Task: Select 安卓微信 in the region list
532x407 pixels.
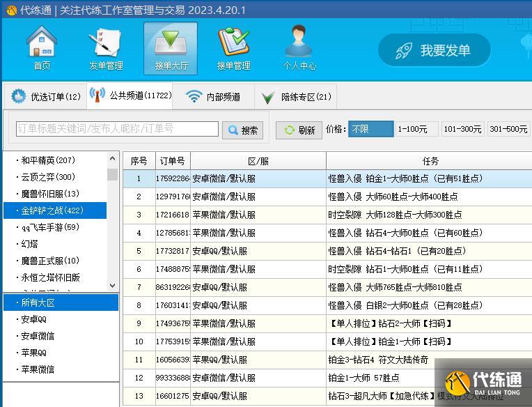Action: pyautogui.click(x=38, y=336)
